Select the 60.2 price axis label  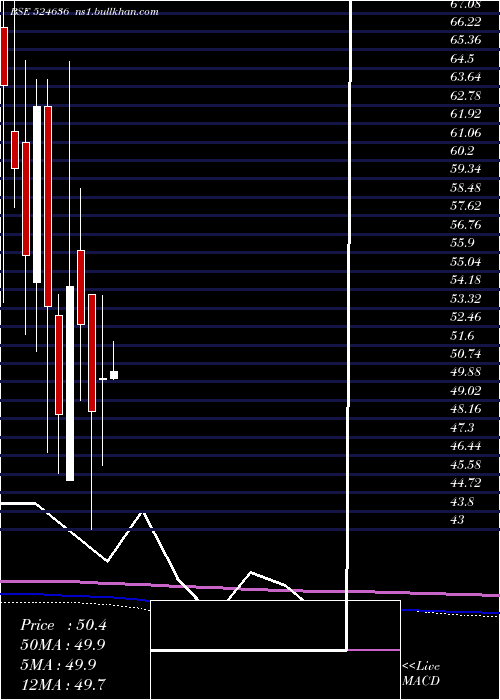(462, 151)
